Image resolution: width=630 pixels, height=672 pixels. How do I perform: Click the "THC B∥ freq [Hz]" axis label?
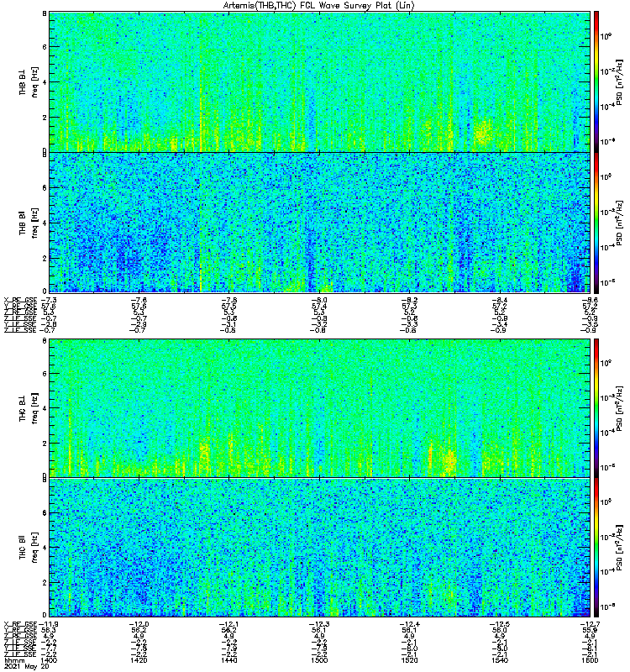click(29, 548)
